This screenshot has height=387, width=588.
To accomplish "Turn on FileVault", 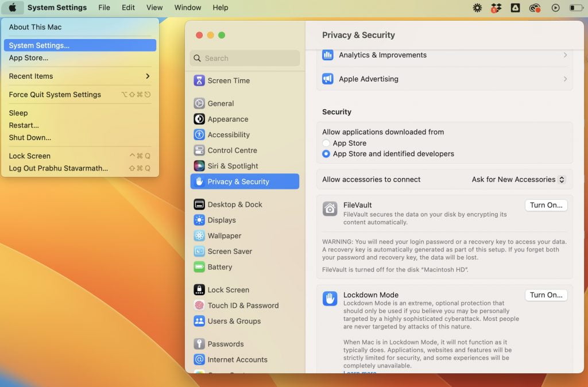I will (546, 205).
